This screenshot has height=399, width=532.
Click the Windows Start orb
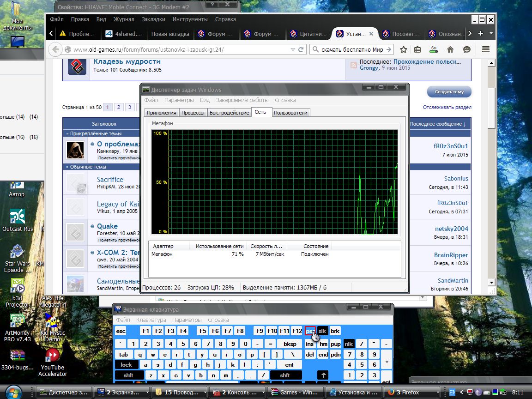click(x=14, y=392)
